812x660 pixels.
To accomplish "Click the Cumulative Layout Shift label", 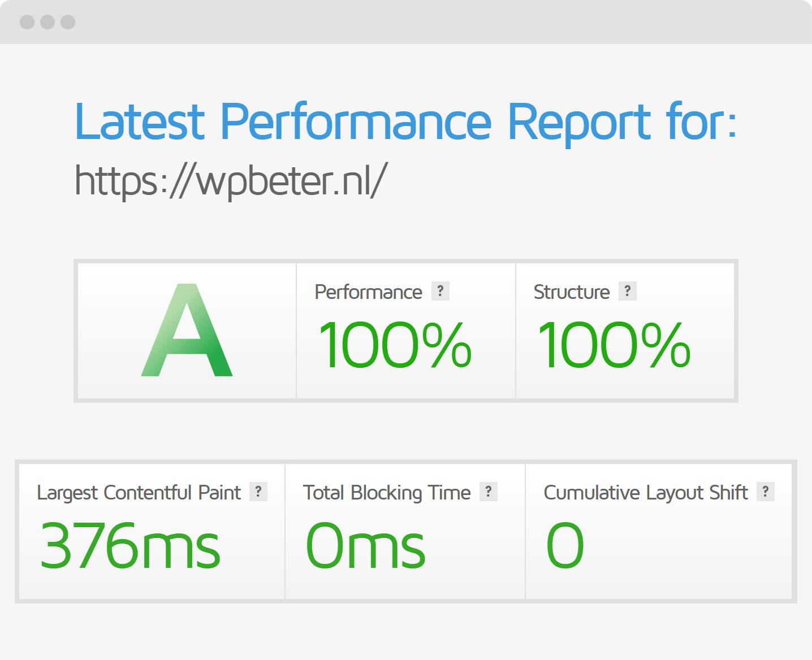I will click(646, 493).
